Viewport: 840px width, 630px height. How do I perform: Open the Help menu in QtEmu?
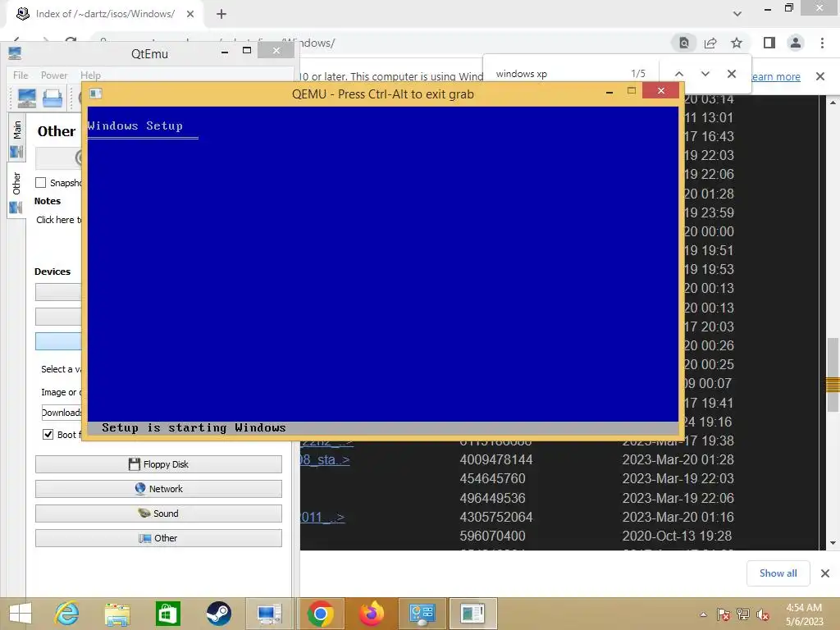[x=90, y=75]
